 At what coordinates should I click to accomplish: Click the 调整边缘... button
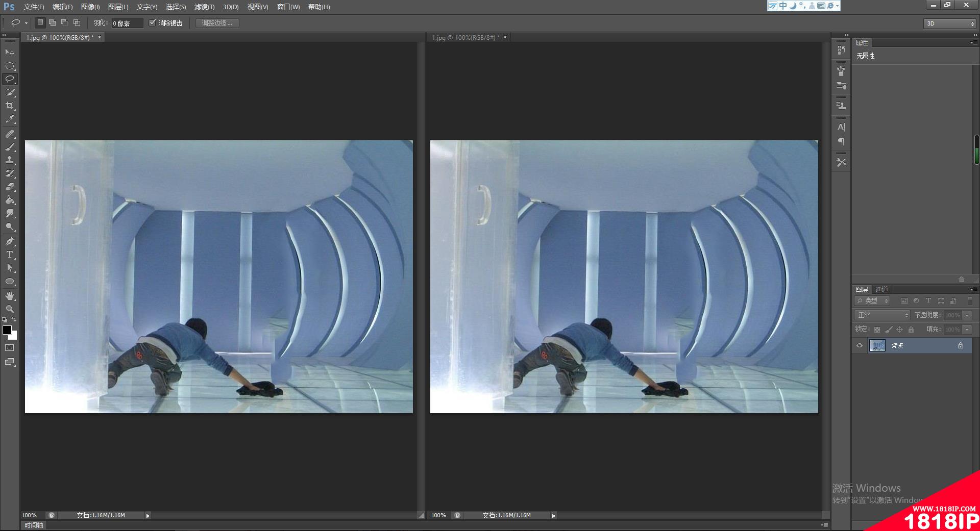click(x=217, y=23)
